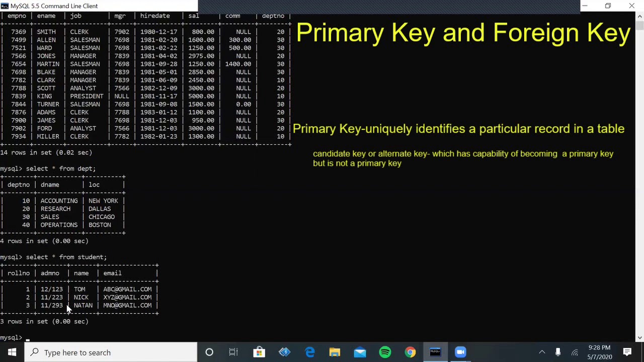Screen dimensions: 644x362
Task: Click the vertical scrollbar thumb
Action: click(x=639, y=25)
